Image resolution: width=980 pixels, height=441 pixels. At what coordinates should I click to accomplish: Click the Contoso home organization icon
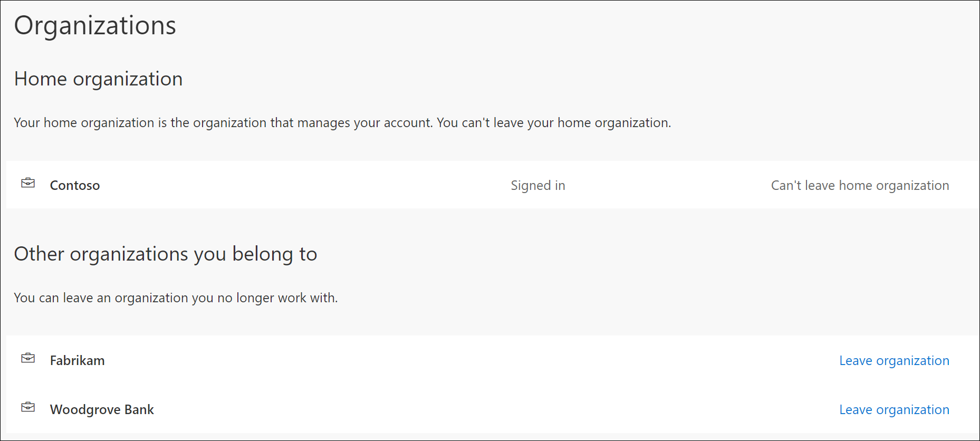pos(28,184)
